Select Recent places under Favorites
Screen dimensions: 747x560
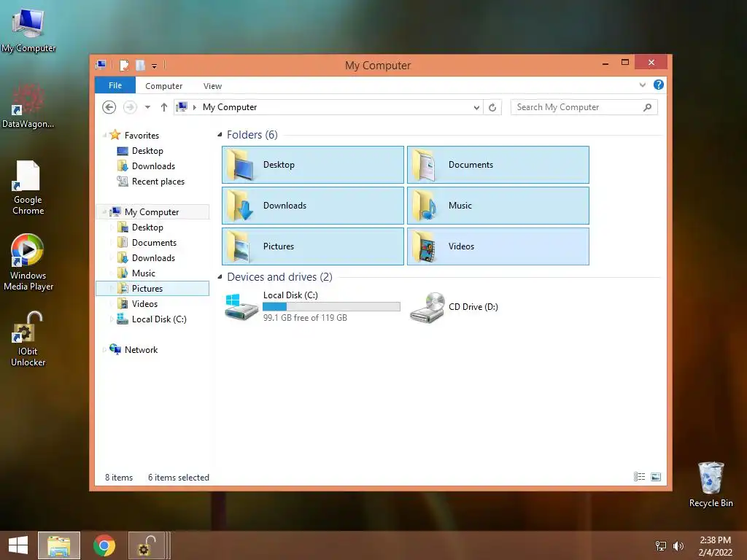pyautogui.click(x=158, y=181)
